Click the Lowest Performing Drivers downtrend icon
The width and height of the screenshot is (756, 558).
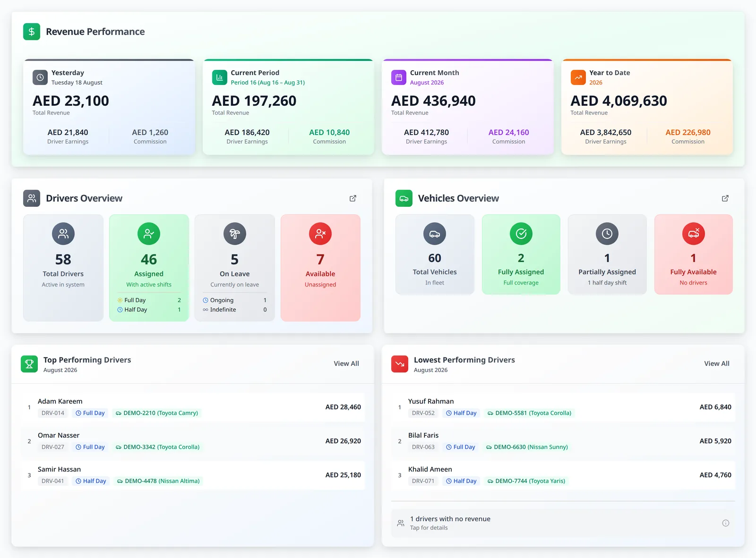(400, 364)
